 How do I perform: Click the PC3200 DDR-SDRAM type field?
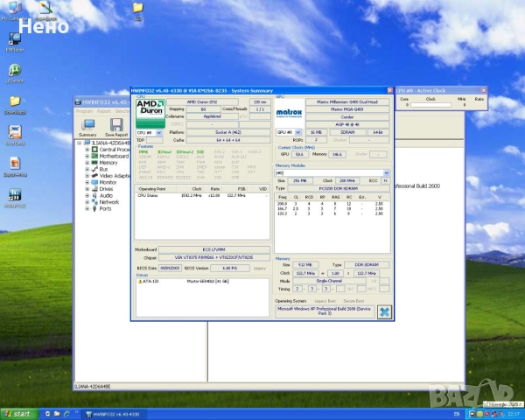(x=338, y=189)
